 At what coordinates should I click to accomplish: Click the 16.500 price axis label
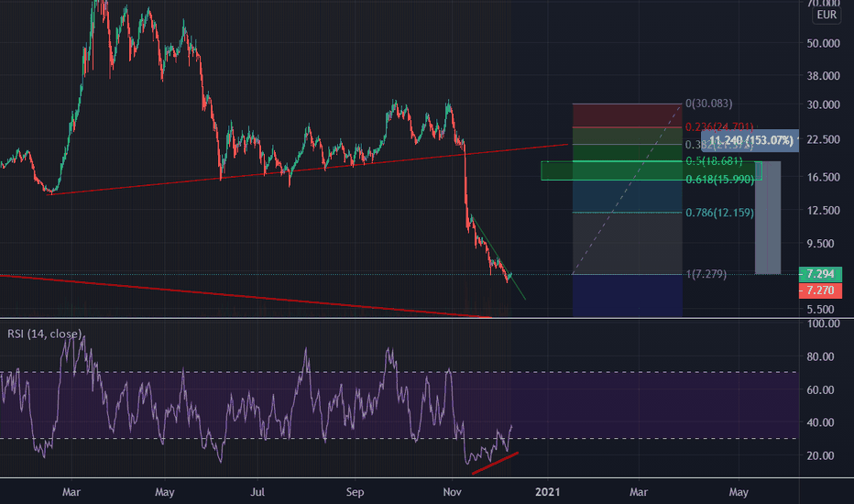[823, 177]
